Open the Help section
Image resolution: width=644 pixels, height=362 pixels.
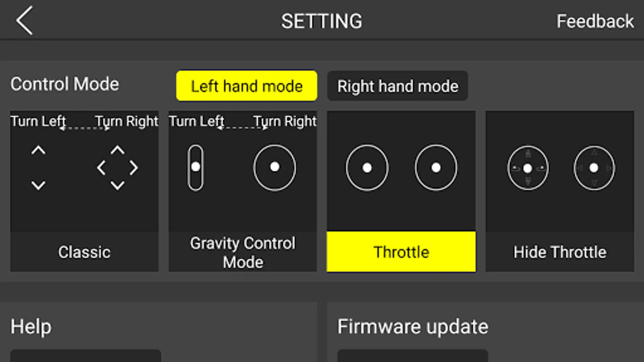31,327
